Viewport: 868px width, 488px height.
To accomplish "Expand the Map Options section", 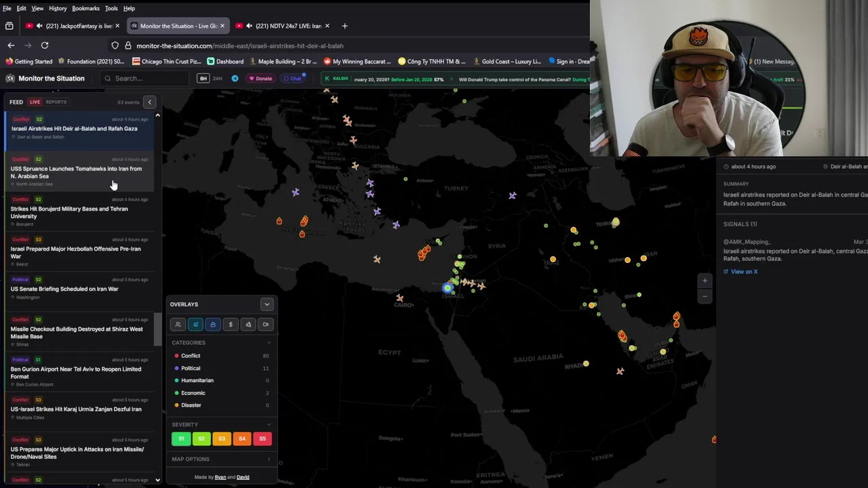I will 269,460.
